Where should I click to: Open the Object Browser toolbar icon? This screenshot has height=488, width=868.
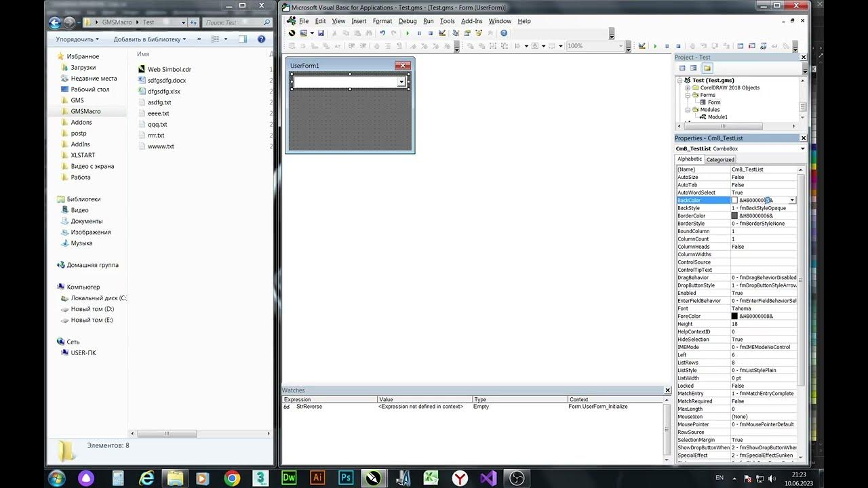479,33
